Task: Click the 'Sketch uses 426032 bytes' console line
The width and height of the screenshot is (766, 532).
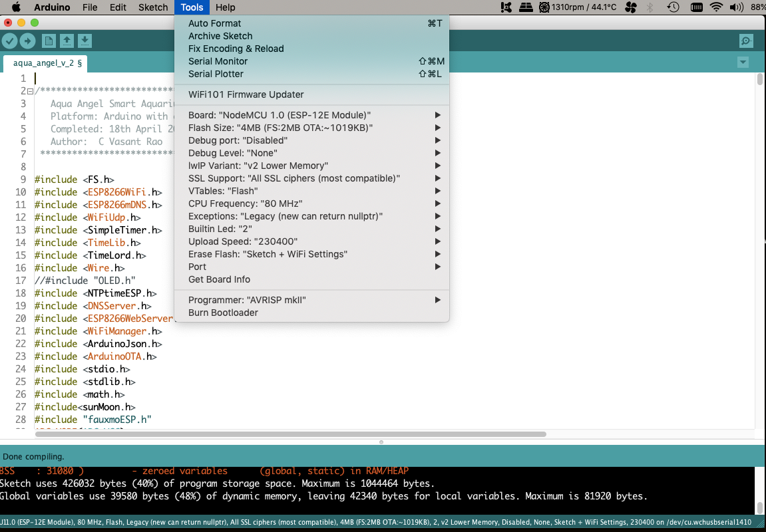Action: [x=217, y=483]
